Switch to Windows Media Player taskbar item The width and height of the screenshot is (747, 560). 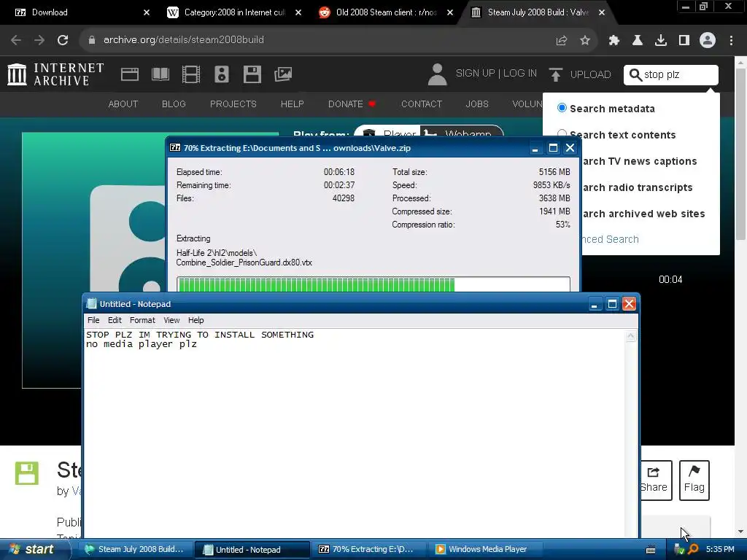coord(485,550)
